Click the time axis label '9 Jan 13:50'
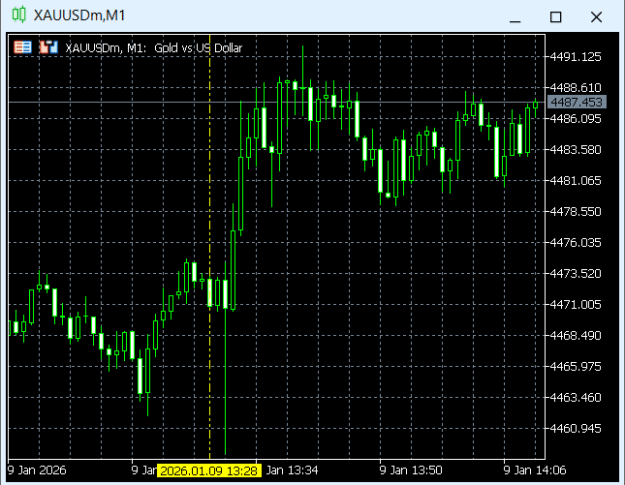The height and width of the screenshot is (485, 625). 411,470
